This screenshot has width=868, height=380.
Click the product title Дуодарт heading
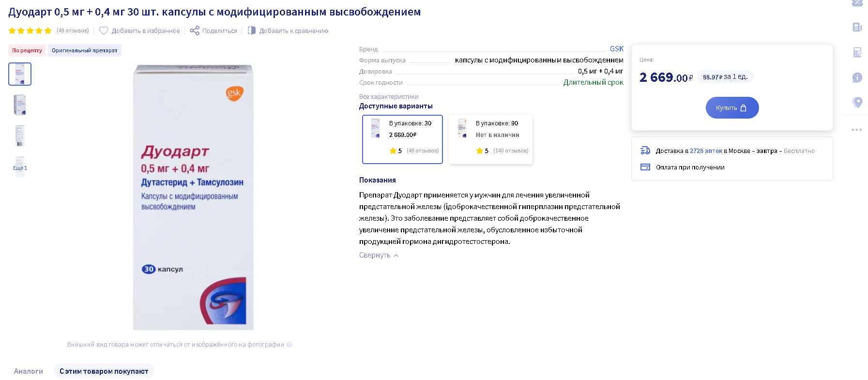click(214, 12)
